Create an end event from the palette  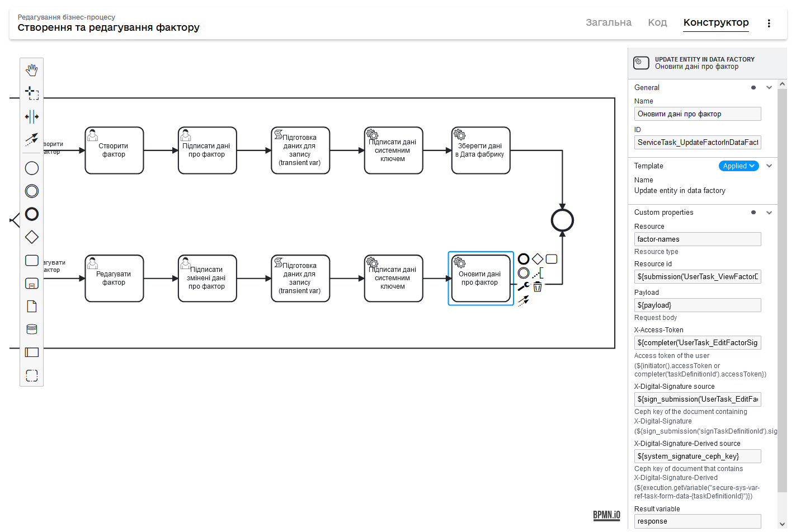(32, 214)
